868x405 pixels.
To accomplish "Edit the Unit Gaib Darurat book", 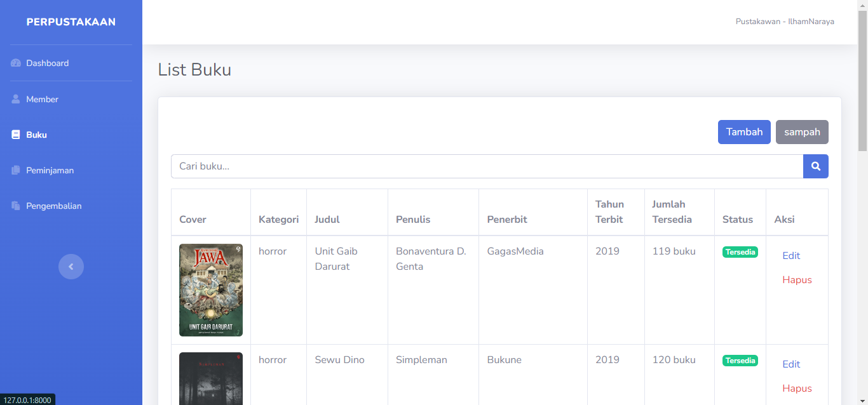I will coord(791,256).
